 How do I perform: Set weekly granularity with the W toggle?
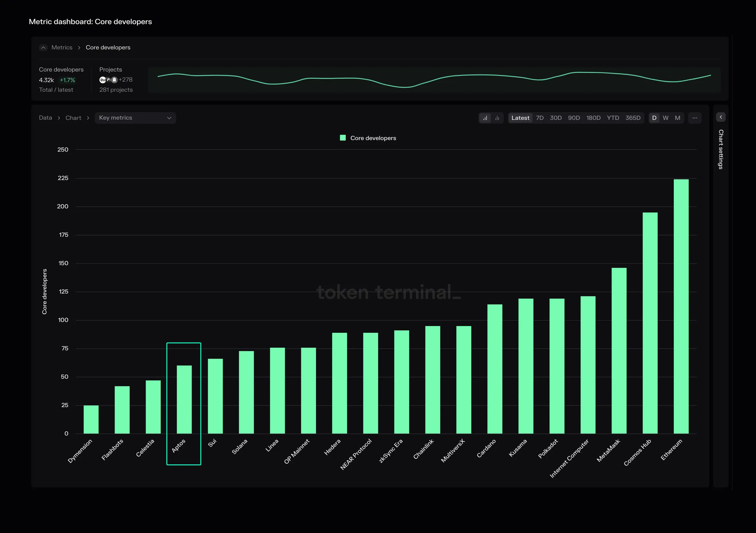[x=666, y=118]
